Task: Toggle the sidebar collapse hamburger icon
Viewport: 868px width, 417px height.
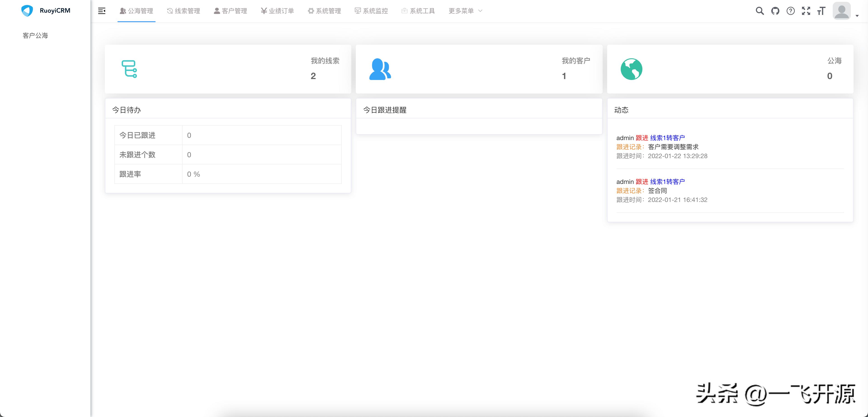Action: (102, 11)
